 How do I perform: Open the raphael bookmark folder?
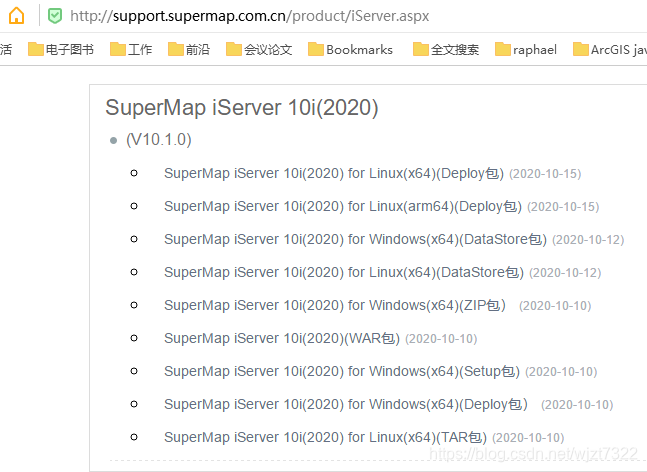[526, 50]
